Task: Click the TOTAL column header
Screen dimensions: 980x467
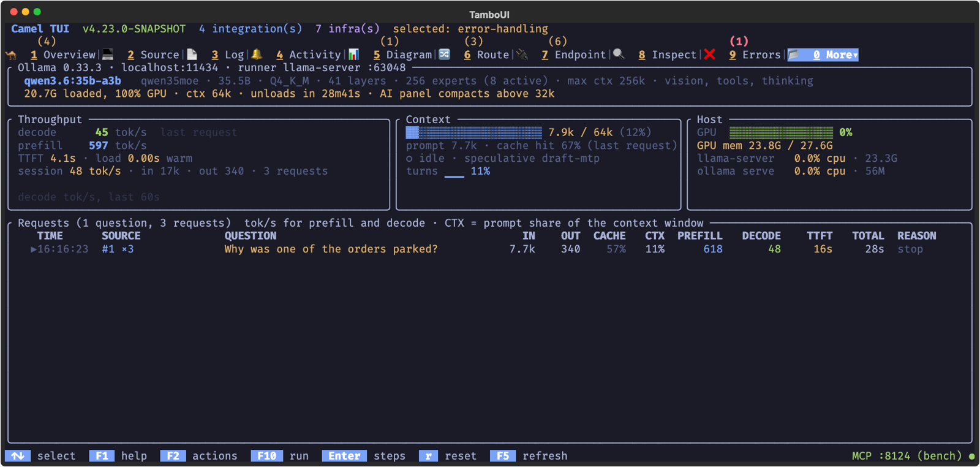Action: (x=868, y=236)
